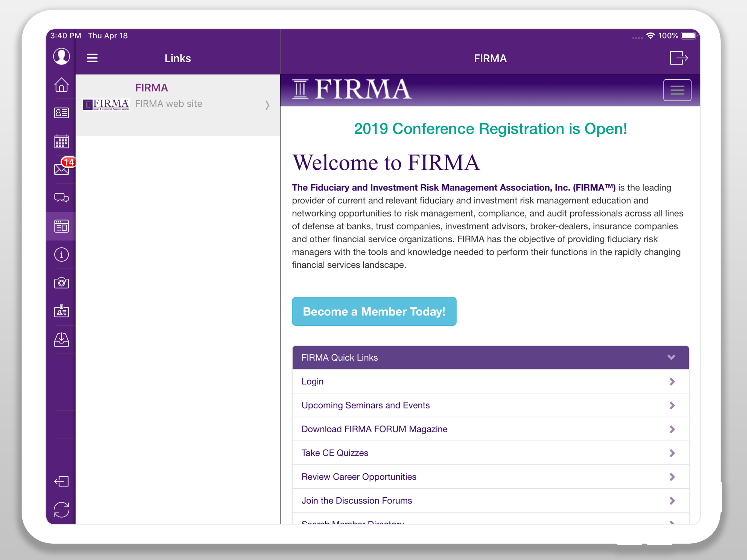
Task: Collapse the FIRMA Quick Links panel chevron
Action: point(671,357)
